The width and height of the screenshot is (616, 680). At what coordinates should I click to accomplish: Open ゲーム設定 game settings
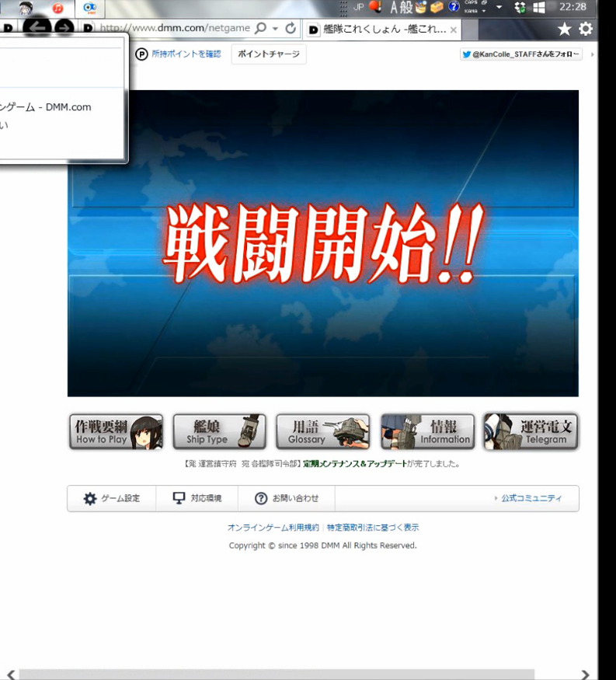(112, 498)
